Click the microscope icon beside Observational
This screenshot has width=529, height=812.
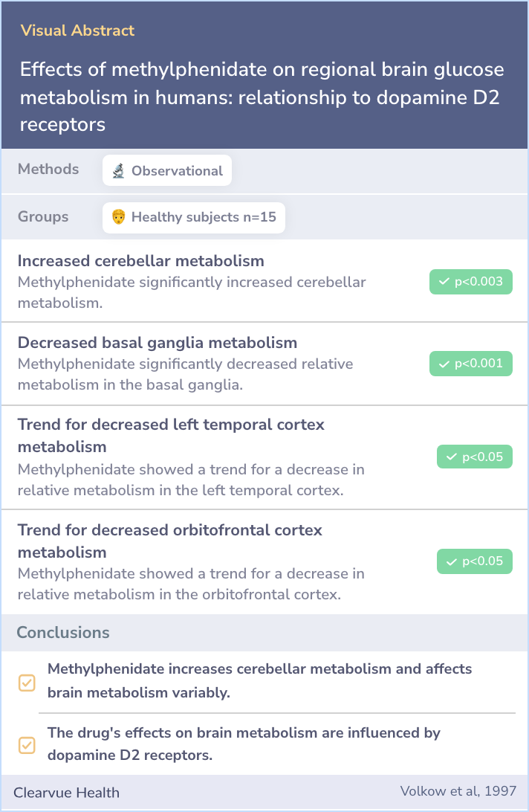119,171
